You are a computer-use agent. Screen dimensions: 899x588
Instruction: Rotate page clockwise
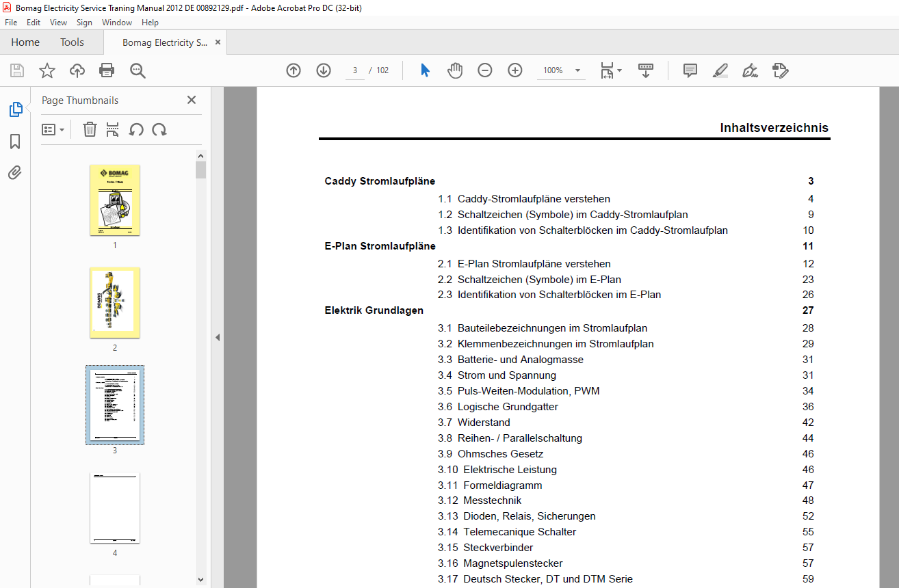coord(159,129)
